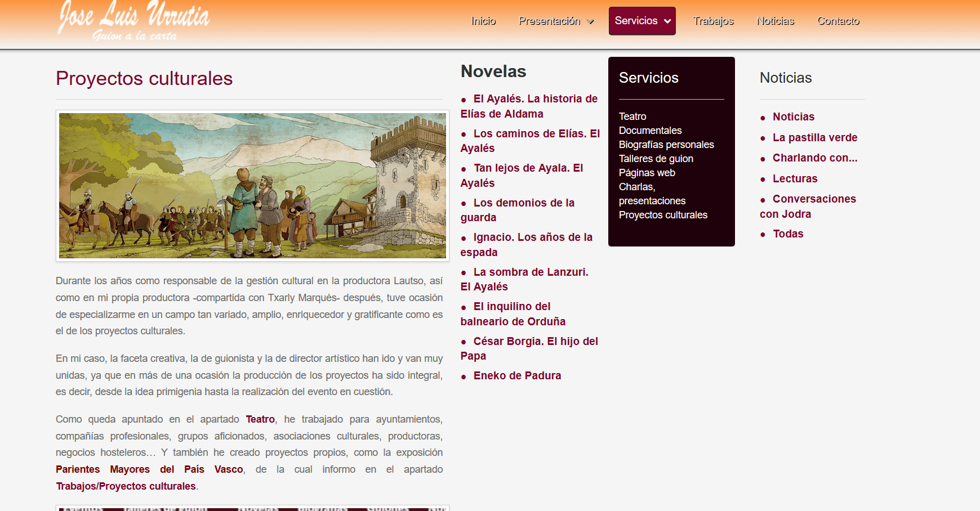Open novel Los demonios de la guarda
Screen dimensions: 980x511
517,210
